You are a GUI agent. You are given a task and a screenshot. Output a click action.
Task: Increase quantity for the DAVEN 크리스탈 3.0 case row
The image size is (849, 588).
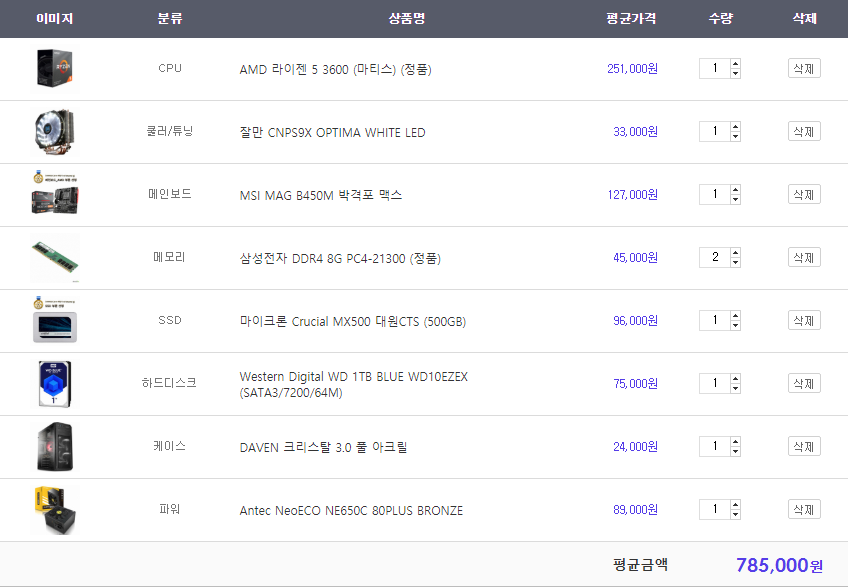tap(735, 441)
